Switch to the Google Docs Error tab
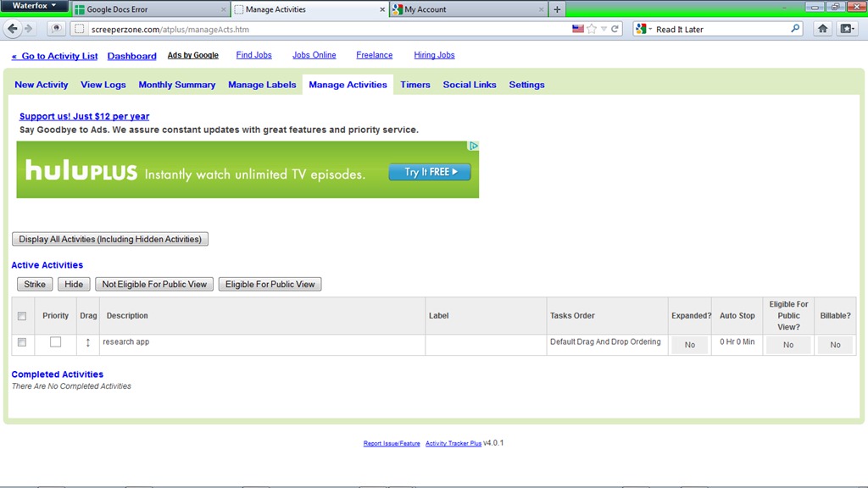 [x=151, y=9]
